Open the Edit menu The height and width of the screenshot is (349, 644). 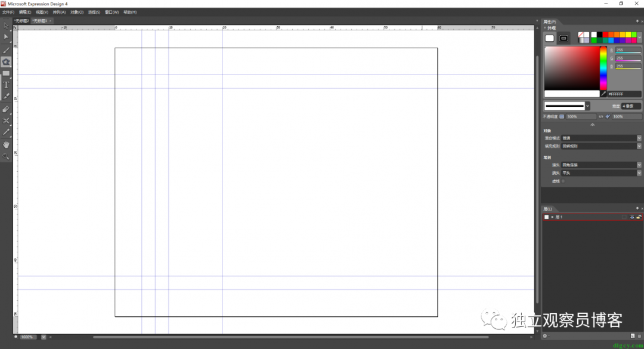(x=25, y=13)
